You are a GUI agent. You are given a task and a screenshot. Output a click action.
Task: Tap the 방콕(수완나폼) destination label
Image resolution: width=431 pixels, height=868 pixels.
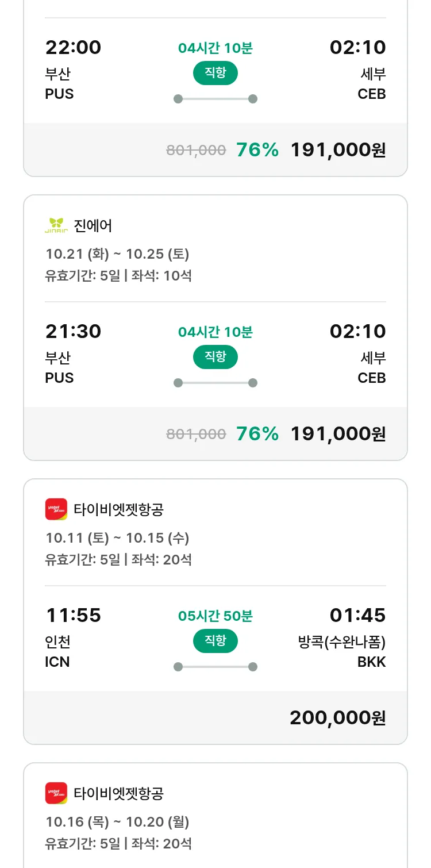[342, 642]
